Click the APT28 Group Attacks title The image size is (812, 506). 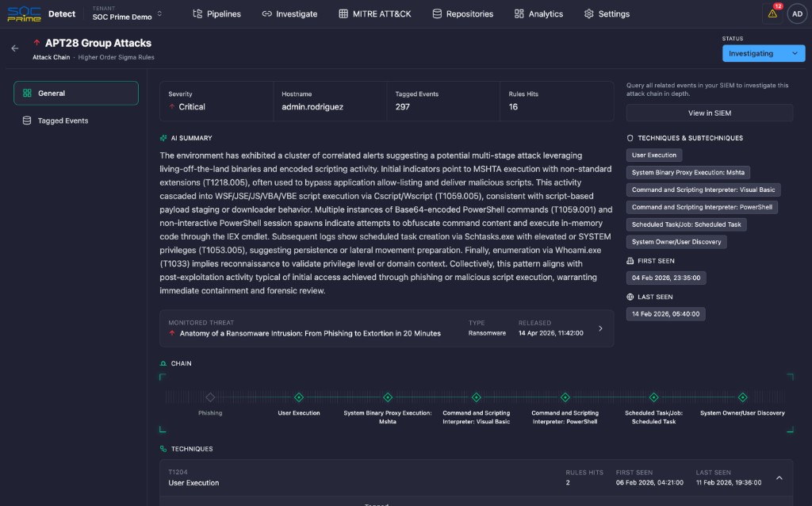coord(98,43)
